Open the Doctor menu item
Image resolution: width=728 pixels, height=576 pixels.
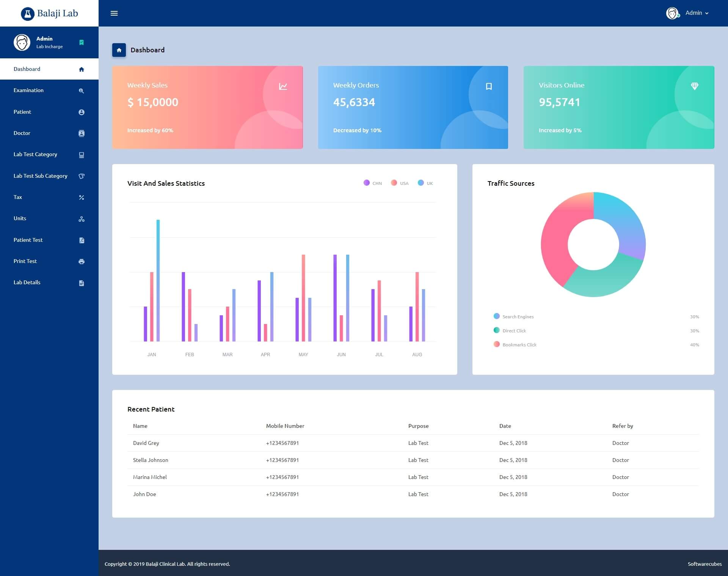[22, 133]
